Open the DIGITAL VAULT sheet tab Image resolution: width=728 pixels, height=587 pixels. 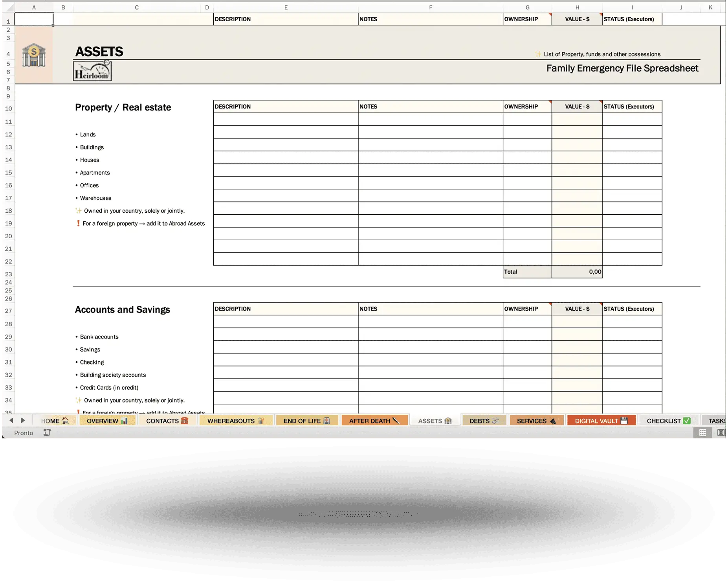click(x=601, y=421)
